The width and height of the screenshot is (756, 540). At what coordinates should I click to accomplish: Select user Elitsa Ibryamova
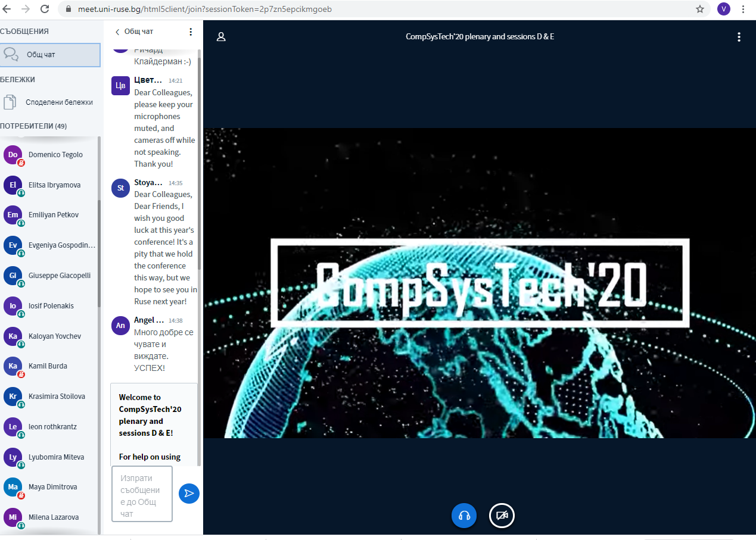pyautogui.click(x=54, y=185)
